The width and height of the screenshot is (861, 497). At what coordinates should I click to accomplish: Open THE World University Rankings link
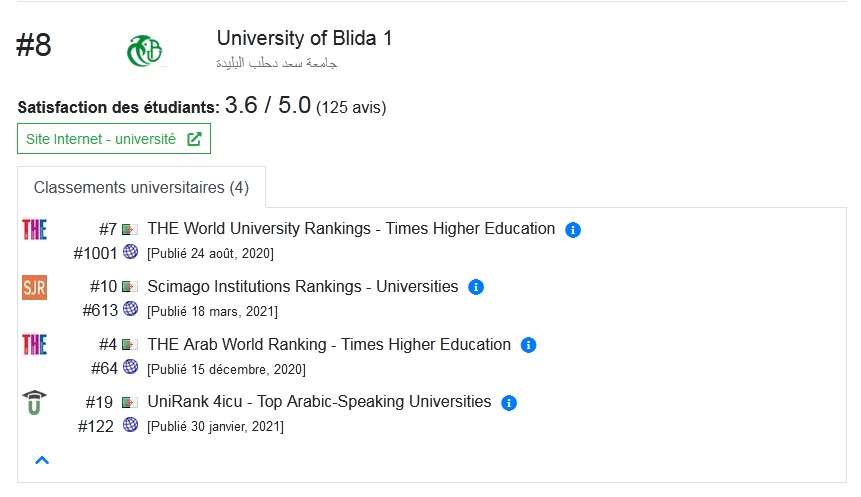[351, 228]
